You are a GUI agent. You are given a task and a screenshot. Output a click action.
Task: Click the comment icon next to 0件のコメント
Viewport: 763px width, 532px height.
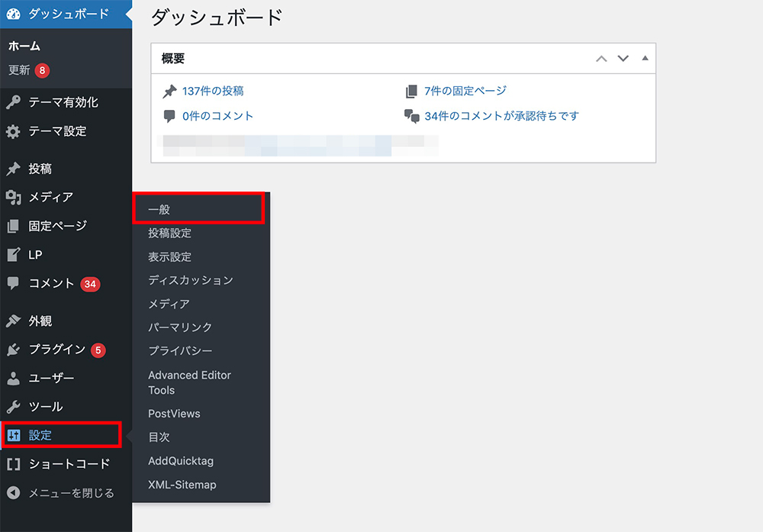coord(169,116)
